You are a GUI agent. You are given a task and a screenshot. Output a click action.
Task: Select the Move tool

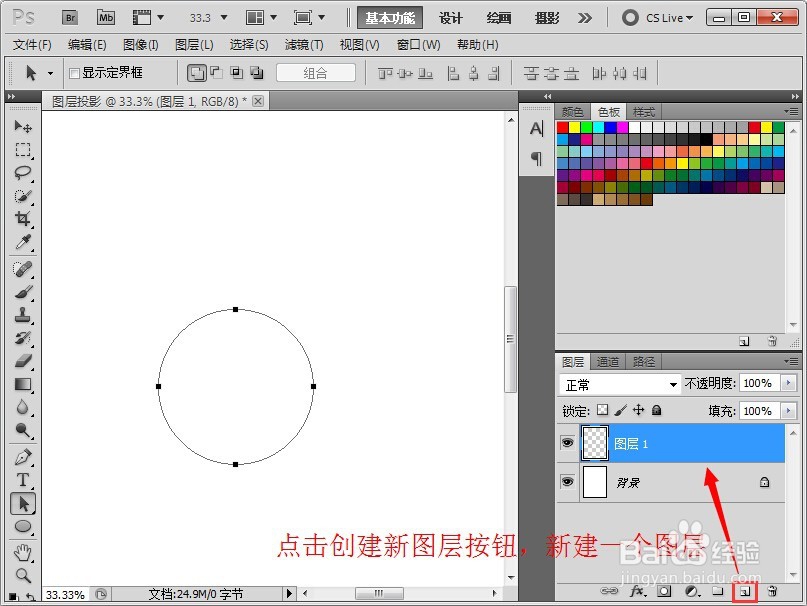(23, 127)
